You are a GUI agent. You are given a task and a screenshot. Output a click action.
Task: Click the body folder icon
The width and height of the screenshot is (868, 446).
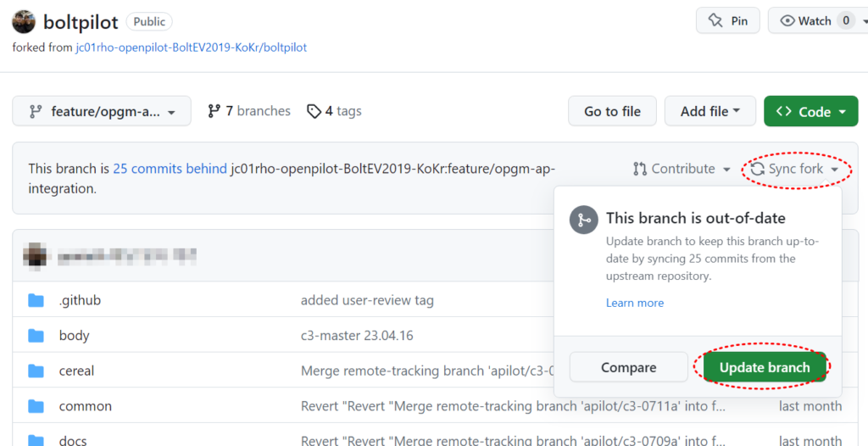pyautogui.click(x=36, y=336)
